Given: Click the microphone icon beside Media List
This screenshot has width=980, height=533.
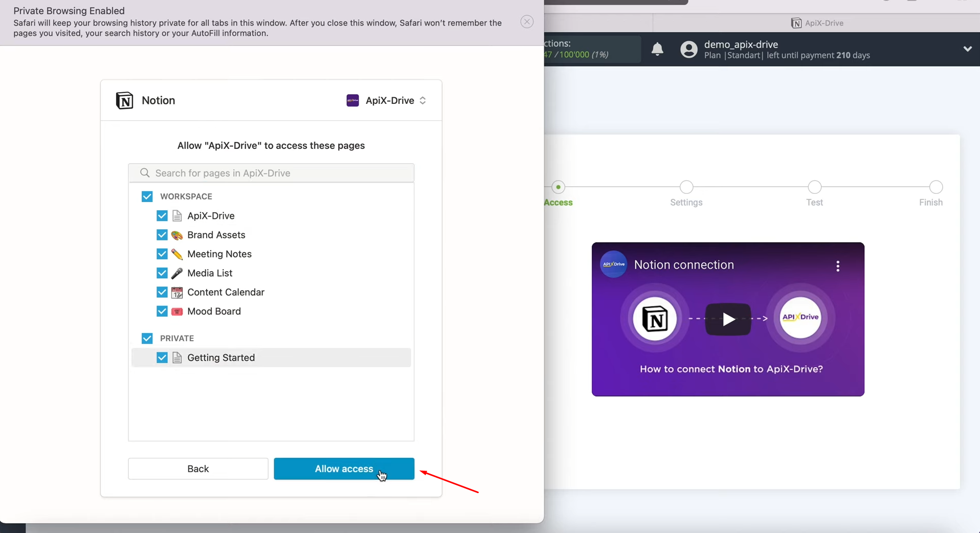Looking at the screenshot, I should coord(177,273).
